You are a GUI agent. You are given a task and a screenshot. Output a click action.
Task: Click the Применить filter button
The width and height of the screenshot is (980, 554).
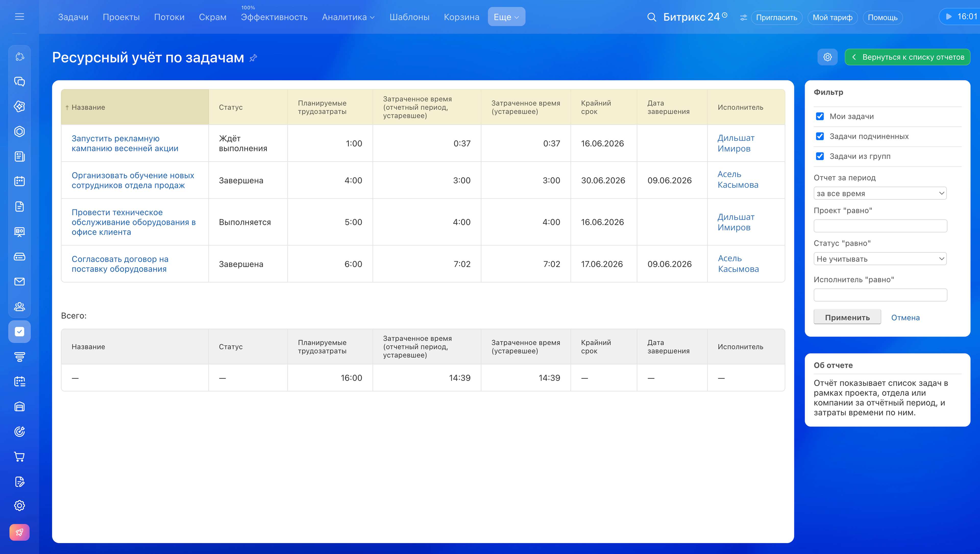[847, 317]
